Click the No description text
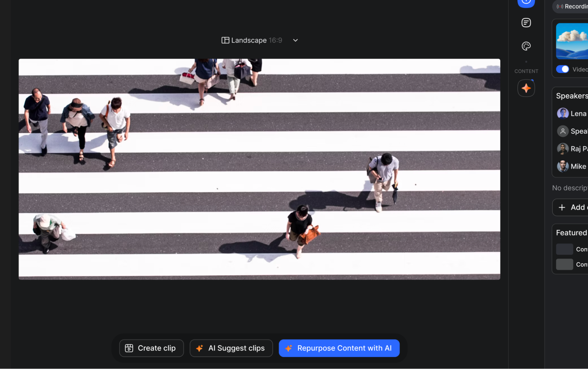This screenshot has width=588, height=369. (570, 188)
